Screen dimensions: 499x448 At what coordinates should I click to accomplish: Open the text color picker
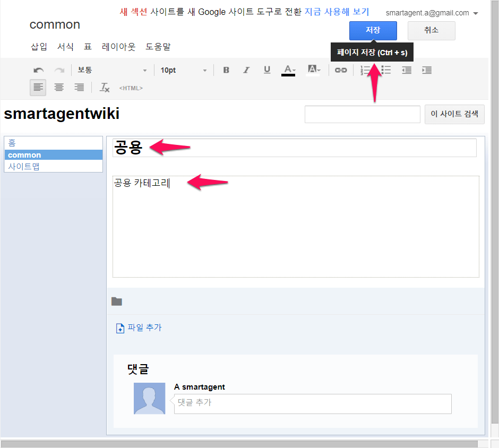coord(288,70)
